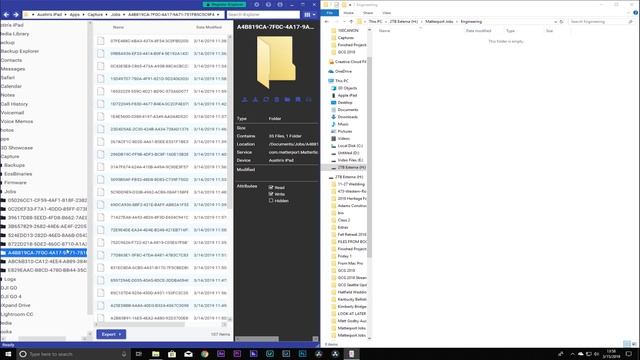
Task: Select Calendar in the sidebar
Action: pos(11,87)
